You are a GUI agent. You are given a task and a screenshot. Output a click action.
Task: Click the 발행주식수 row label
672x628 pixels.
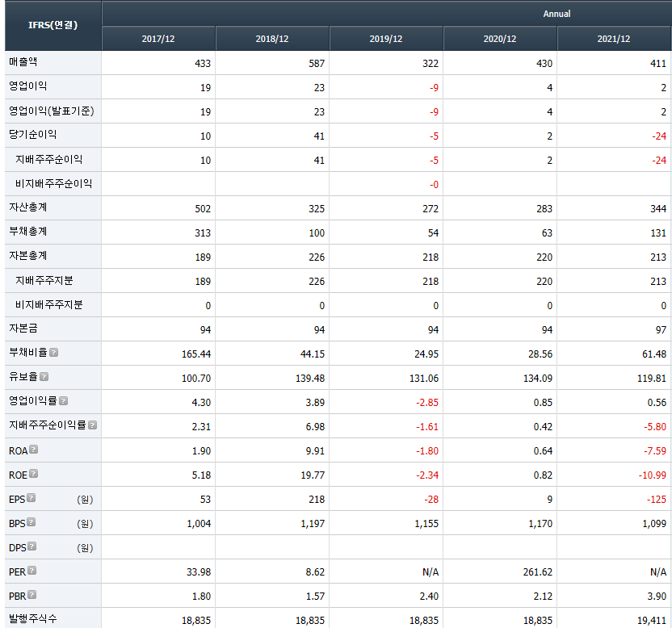click(32, 618)
